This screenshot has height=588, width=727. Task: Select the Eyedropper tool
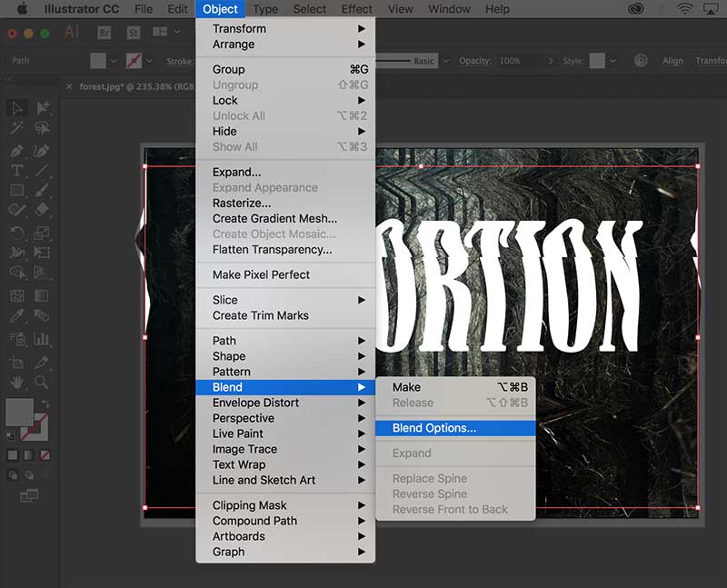click(x=17, y=315)
